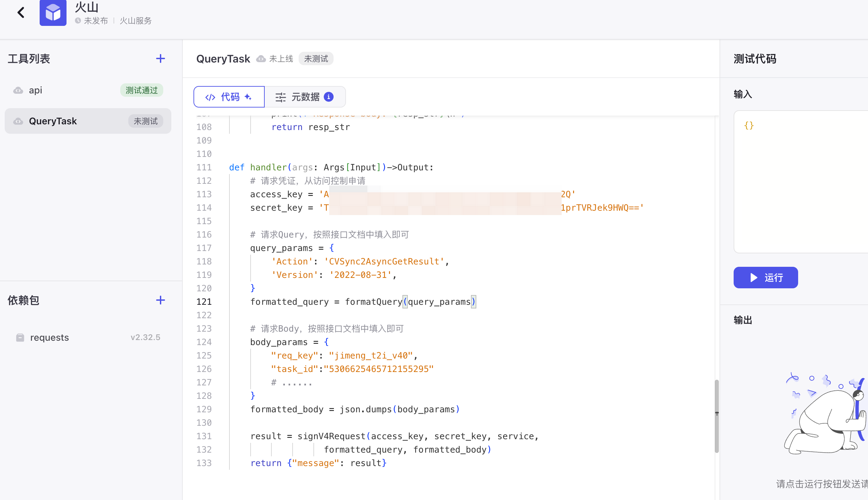Switch to the 代码 tab
This screenshot has height=500, width=868.
point(229,97)
